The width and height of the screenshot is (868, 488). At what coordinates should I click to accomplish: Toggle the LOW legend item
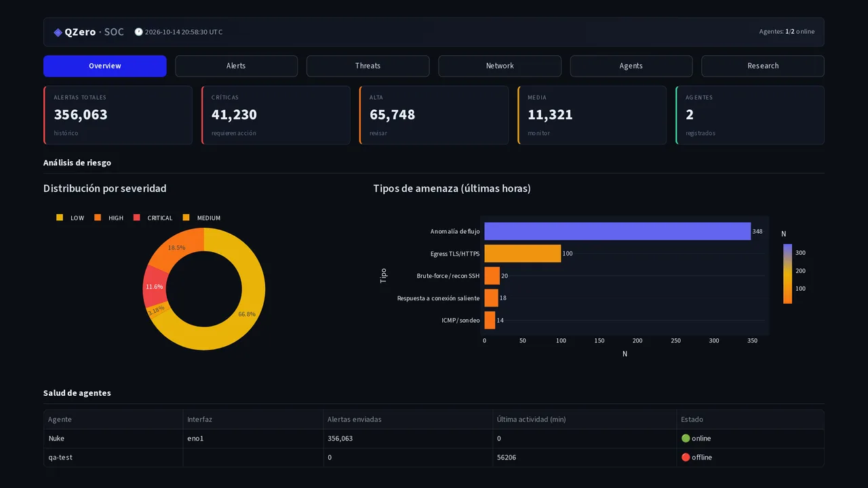71,218
